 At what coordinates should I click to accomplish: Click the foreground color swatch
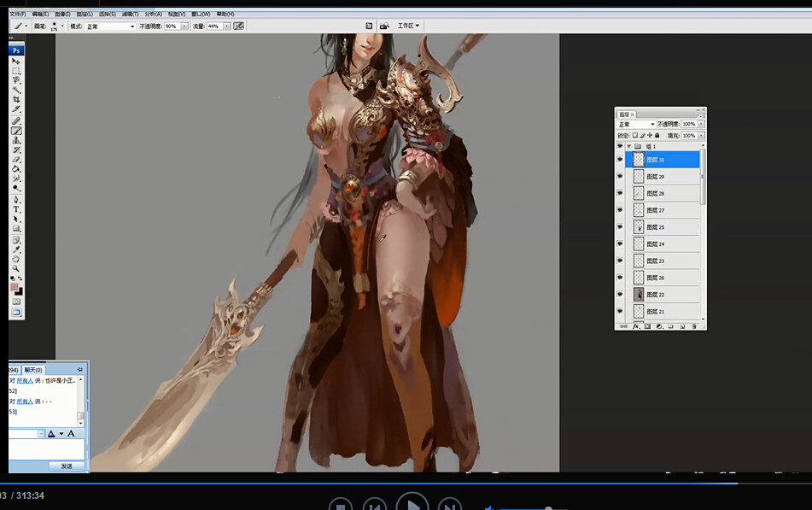15,287
